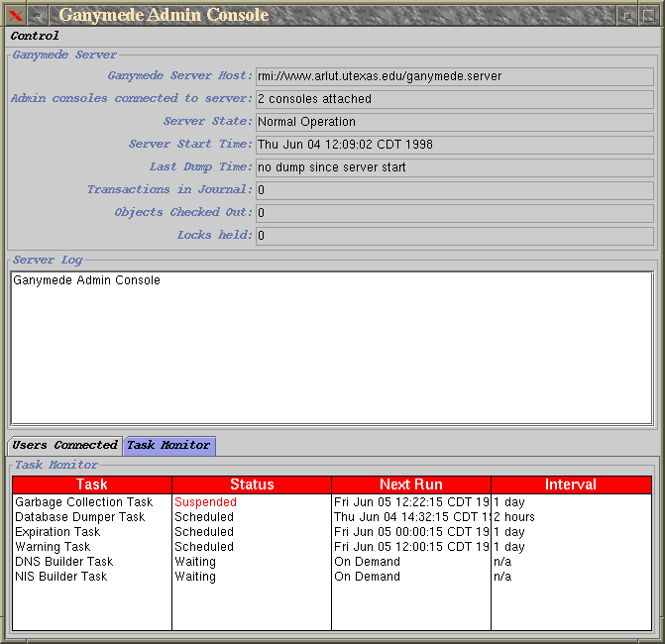
Task: Click the Ganymede Server Host field
Action: click(454, 76)
